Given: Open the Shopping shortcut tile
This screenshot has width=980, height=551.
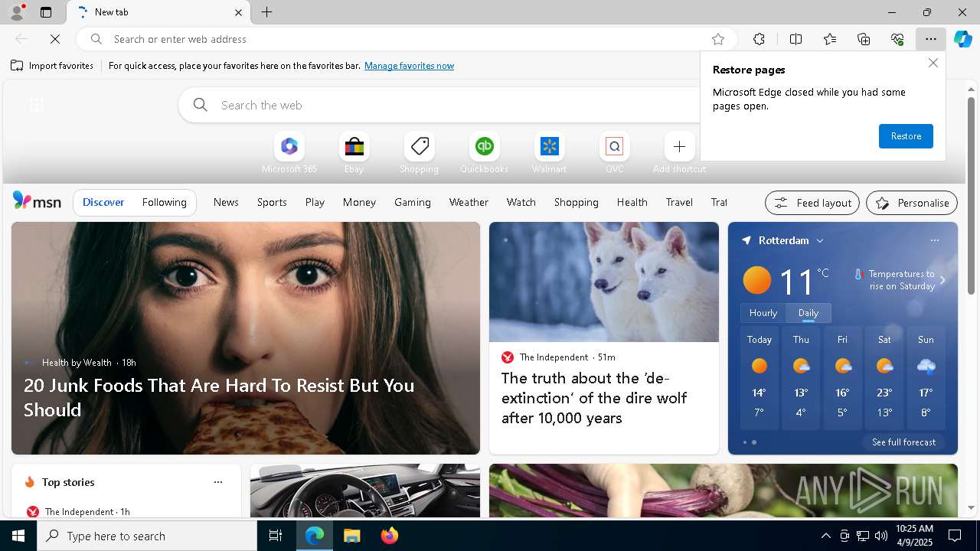Looking at the screenshot, I should point(420,153).
